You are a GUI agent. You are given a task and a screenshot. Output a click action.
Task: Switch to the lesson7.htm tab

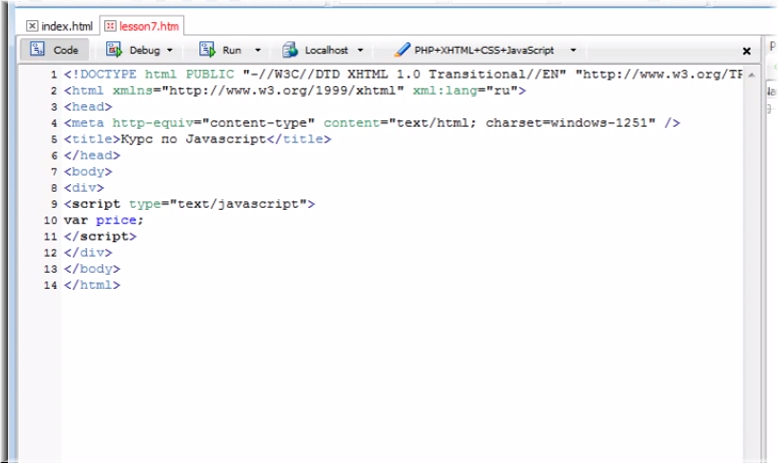click(142, 26)
